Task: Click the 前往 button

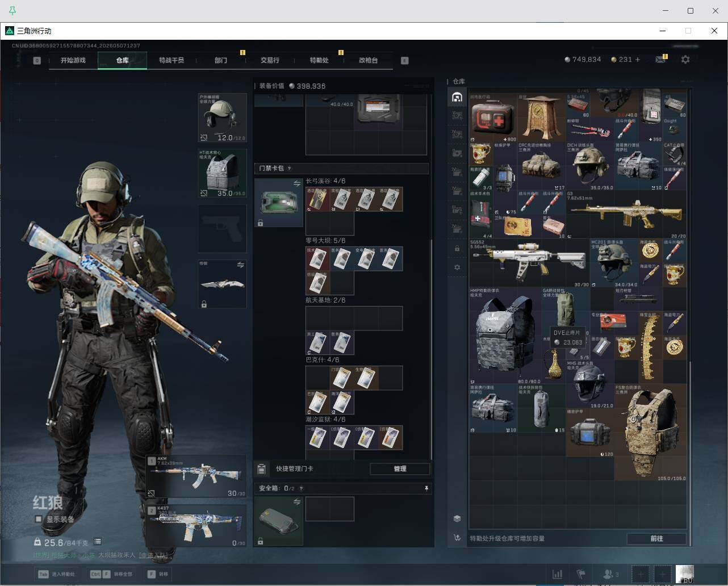Action: point(656,538)
